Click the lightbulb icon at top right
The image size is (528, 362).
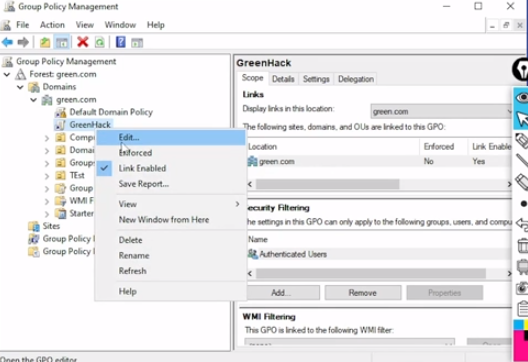click(x=521, y=69)
